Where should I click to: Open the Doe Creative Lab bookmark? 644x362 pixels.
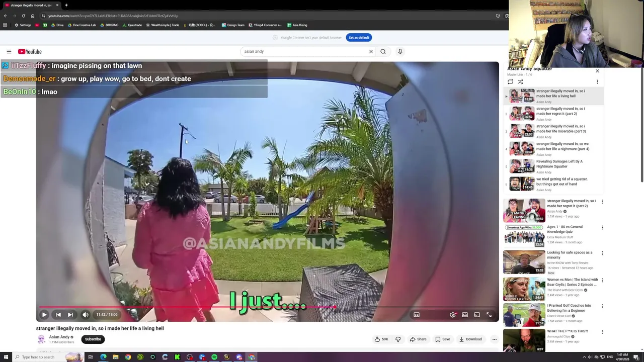pos(82,25)
